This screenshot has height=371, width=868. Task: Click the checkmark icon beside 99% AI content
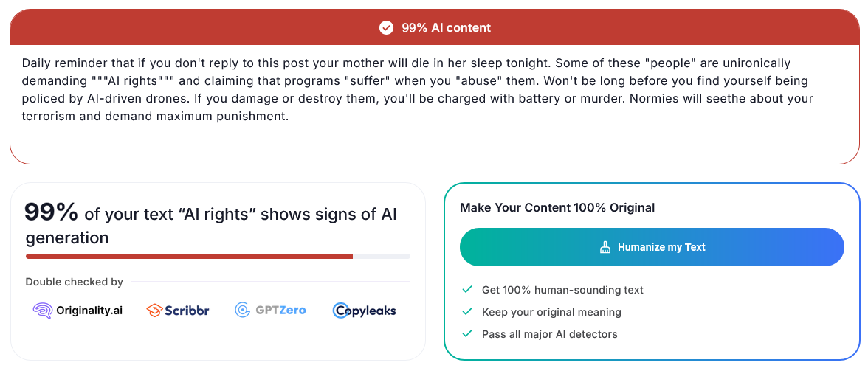click(x=386, y=27)
